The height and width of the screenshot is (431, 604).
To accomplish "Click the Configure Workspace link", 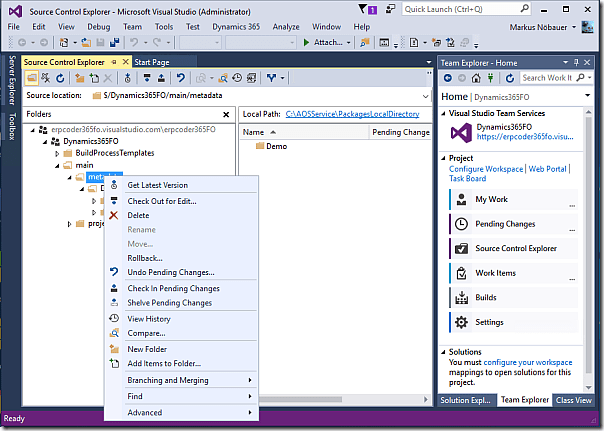I will [486, 169].
